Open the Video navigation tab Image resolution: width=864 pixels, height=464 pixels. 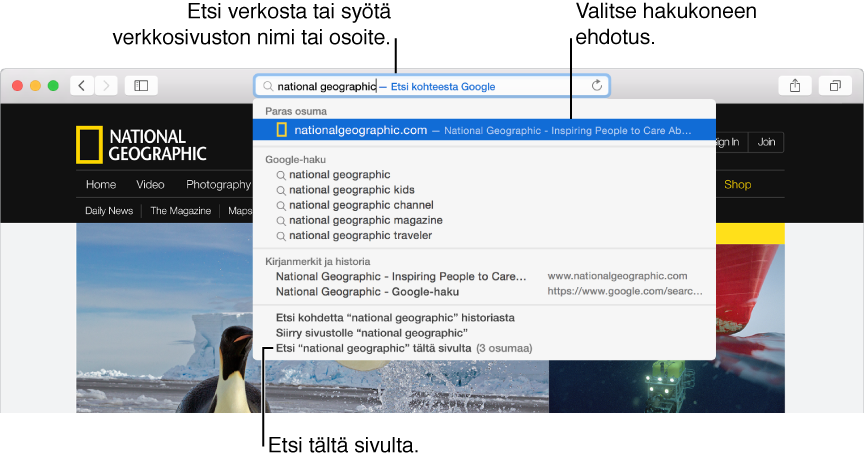pos(150,184)
